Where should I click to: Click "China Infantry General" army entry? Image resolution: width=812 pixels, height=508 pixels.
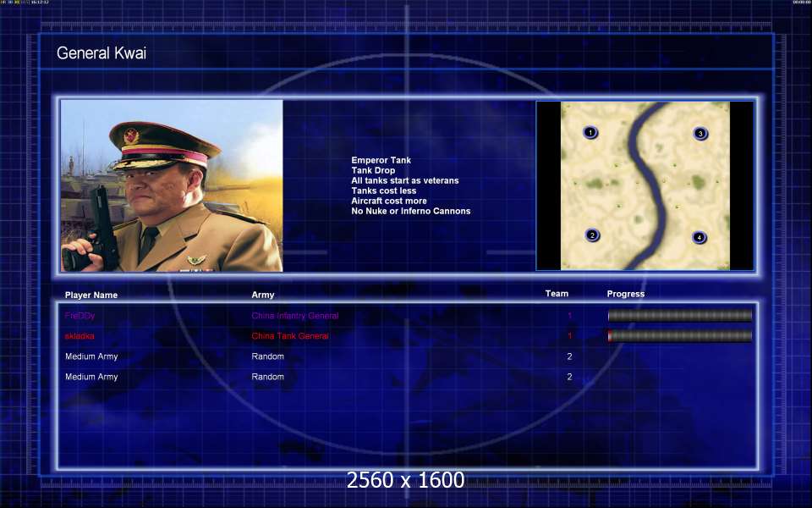295,316
